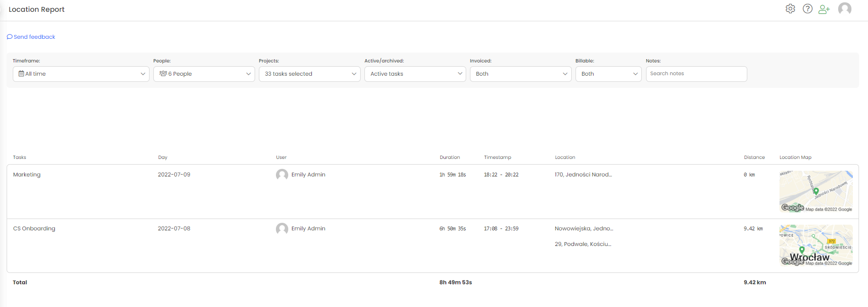Click the Tasks column header
Viewport: 868px width, 307px height.
19,158
